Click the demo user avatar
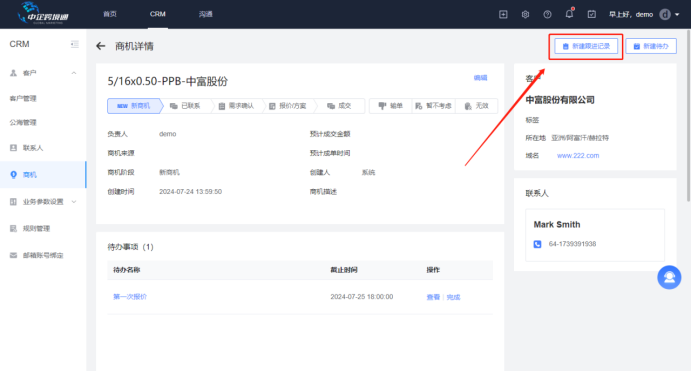 point(665,15)
